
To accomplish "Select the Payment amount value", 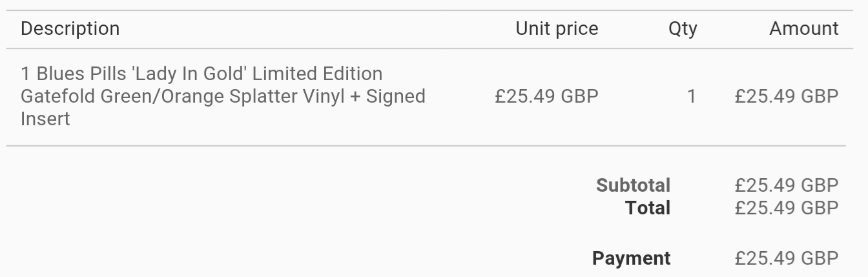I will [x=786, y=258].
